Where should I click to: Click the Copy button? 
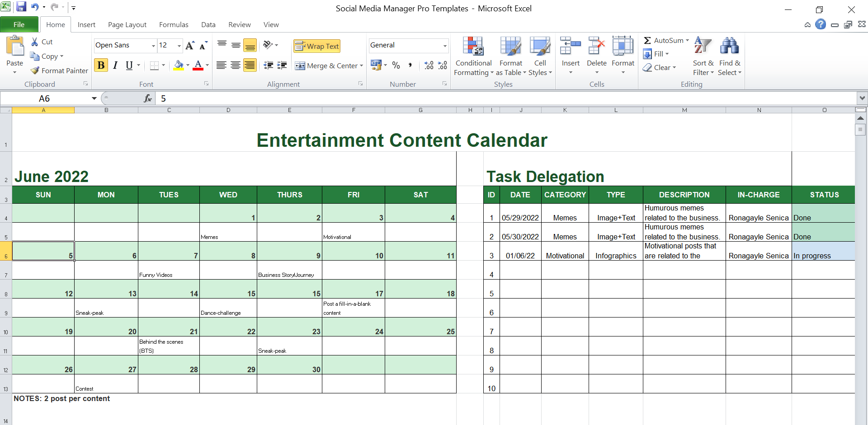point(47,56)
